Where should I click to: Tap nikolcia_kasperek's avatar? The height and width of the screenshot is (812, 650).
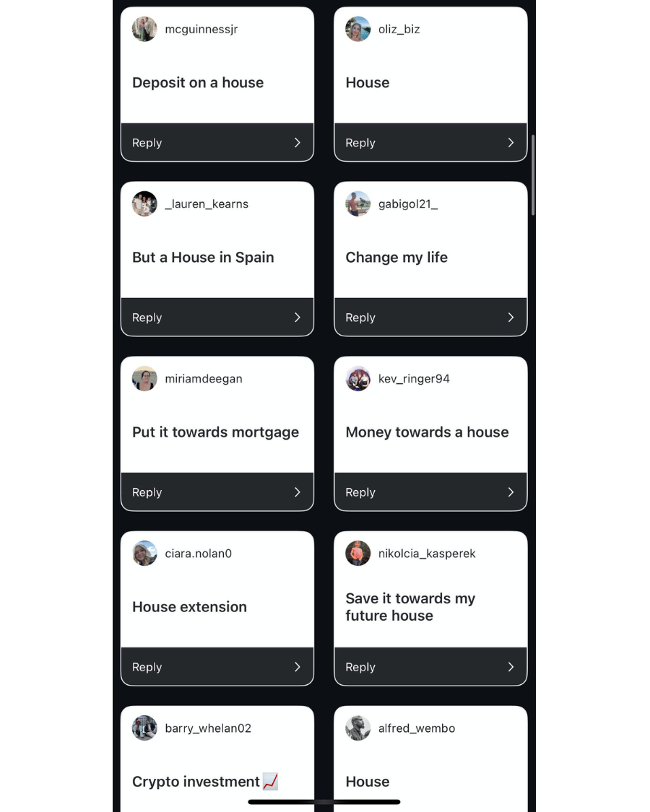(357, 554)
